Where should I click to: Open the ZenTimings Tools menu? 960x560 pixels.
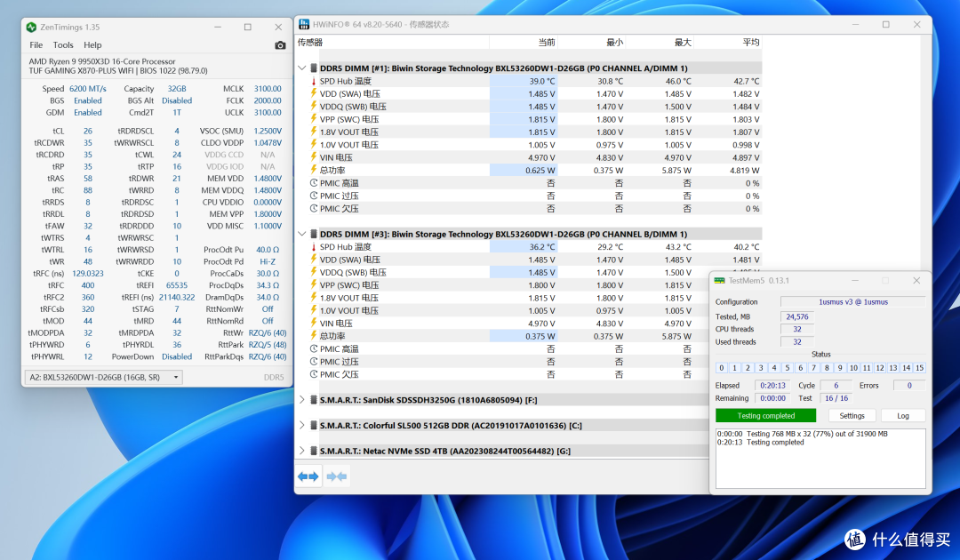click(x=63, y=45)
